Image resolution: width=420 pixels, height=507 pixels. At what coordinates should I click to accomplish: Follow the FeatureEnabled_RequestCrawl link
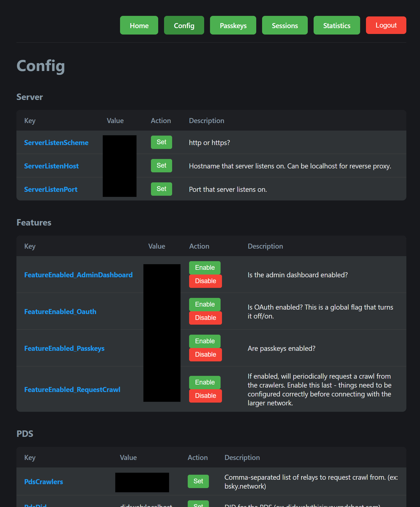point(72,390)
